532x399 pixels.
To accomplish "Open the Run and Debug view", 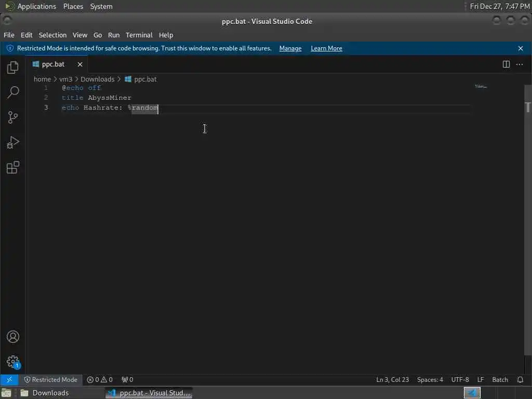I will [12, 142].
